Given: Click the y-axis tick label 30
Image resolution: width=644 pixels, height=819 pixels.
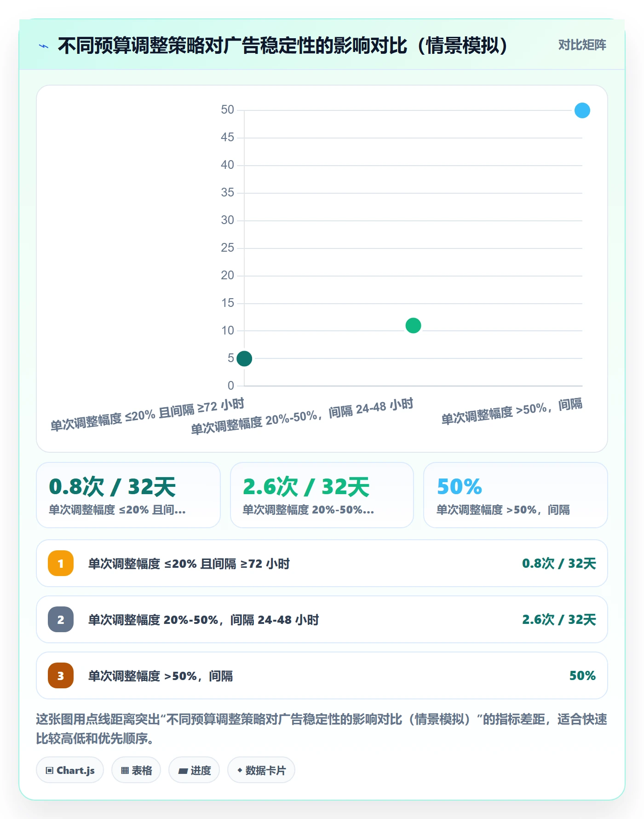Looking at the screenshot, I should tap(227, 220).
